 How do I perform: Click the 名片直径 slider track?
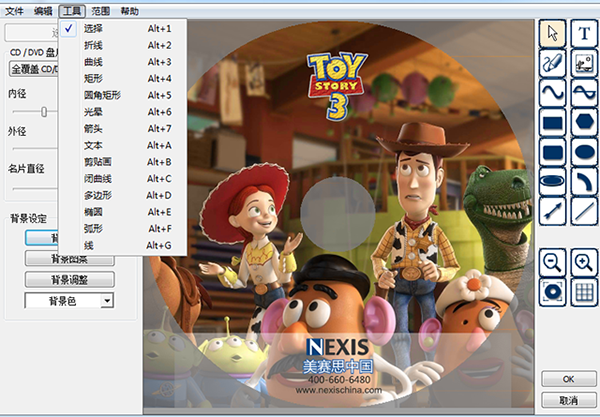point(35,189)
